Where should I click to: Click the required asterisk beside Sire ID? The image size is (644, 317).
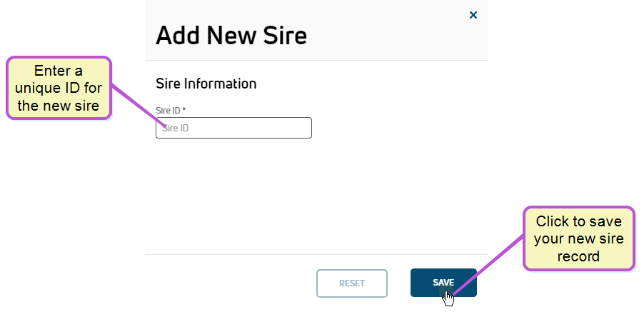tap(184, 110)
